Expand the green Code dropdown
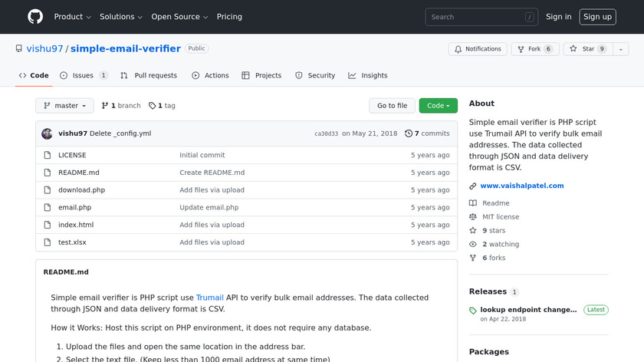Viewport: 644px width, 362px height. pyautogui.click(x=439, y=106)
